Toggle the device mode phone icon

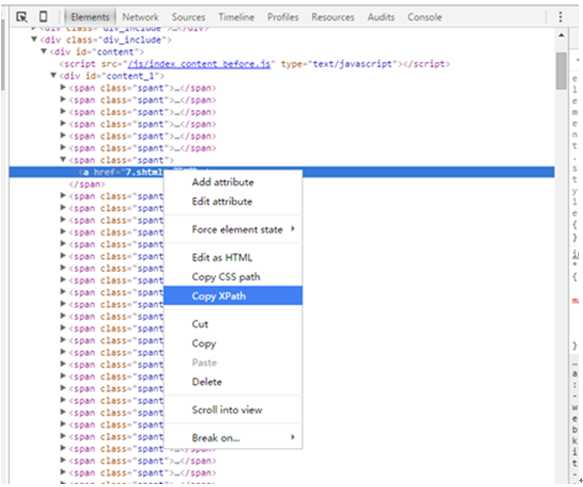tap(43, 16)
